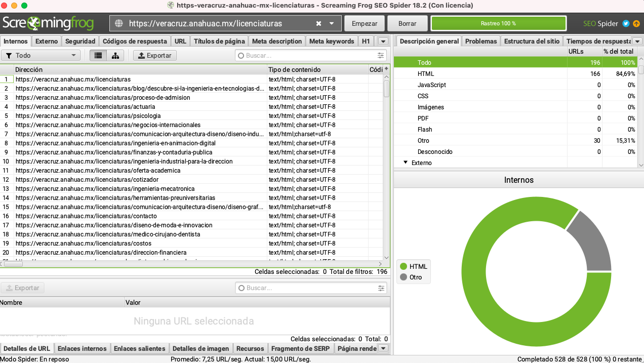644x363 pixels.
Task: Click the globe icon in the URL bar
Action: coord(119,23)
